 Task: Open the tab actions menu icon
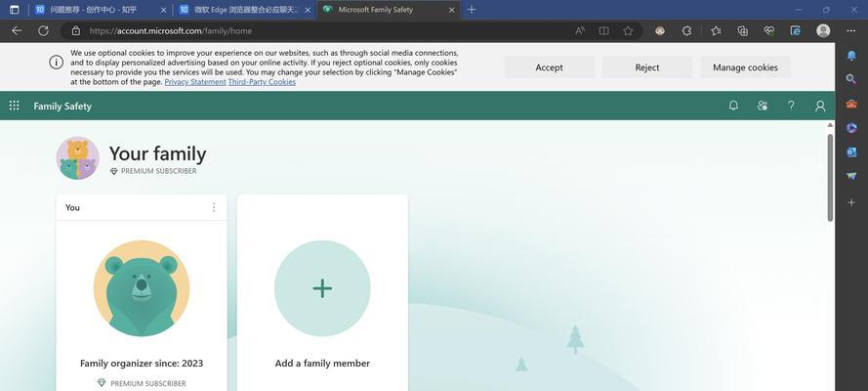pos(15,10)
